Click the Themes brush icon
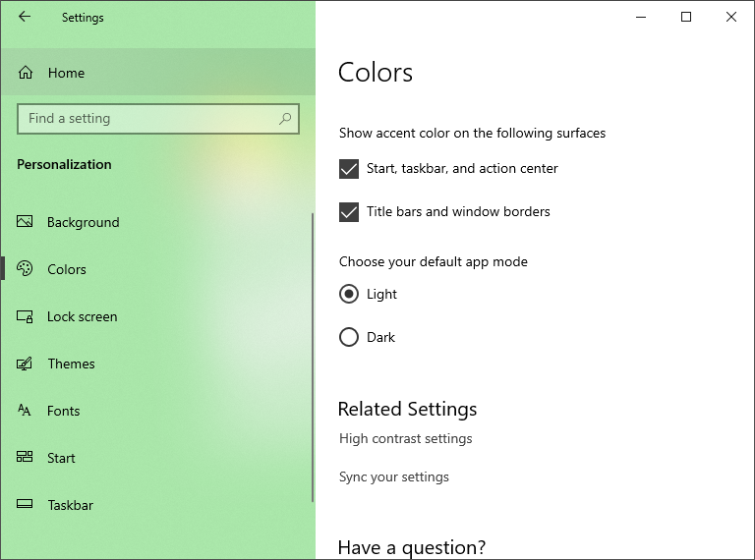755x560 pixels. 26,364
